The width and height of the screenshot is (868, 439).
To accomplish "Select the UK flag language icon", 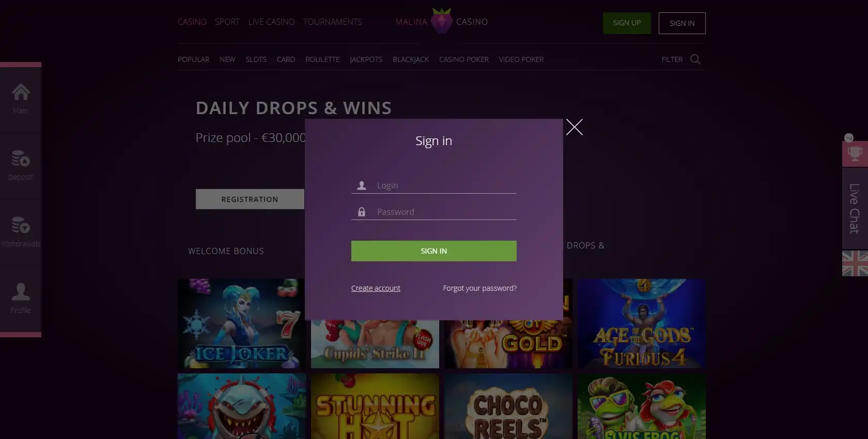I will click(x=855, y=263).
